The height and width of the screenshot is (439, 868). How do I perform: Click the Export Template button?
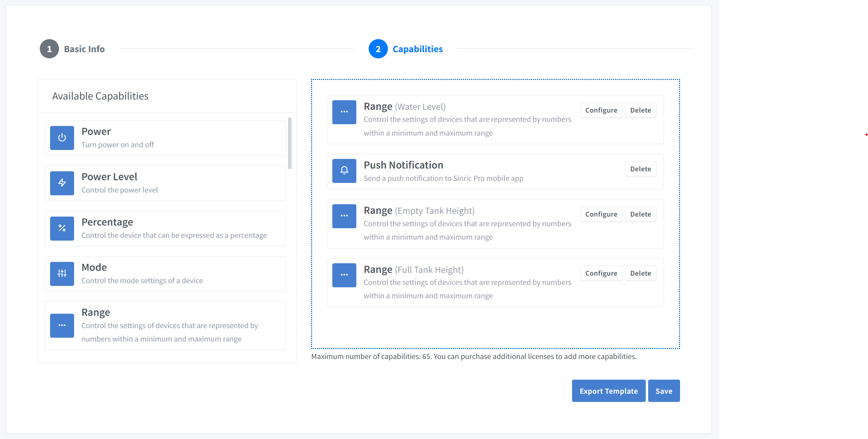608,391
